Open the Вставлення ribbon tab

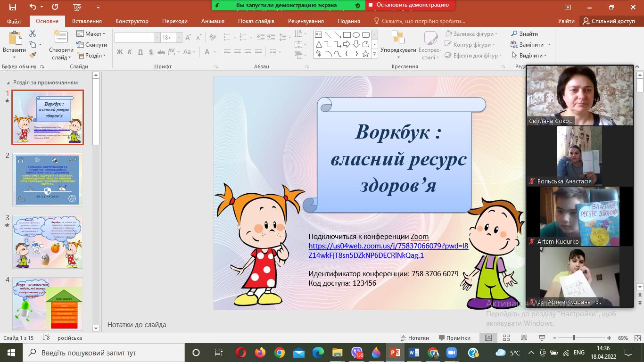(87, 21)
